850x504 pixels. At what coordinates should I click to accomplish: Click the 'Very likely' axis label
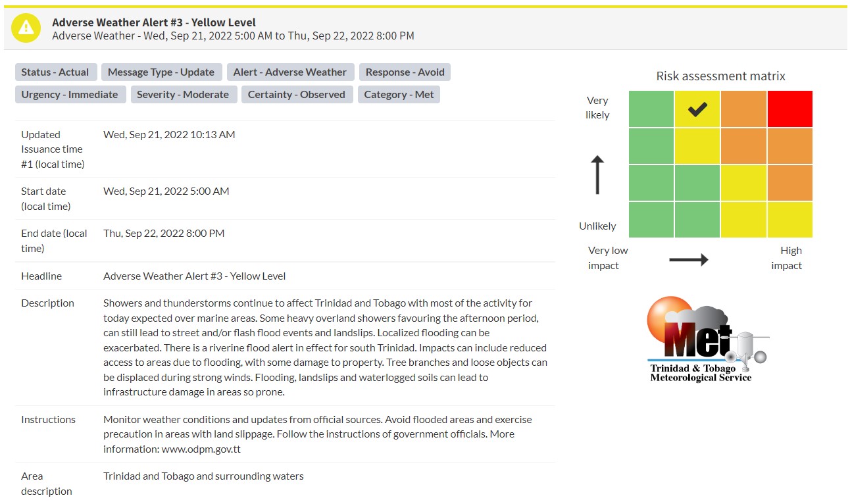(x=597, y=108)
